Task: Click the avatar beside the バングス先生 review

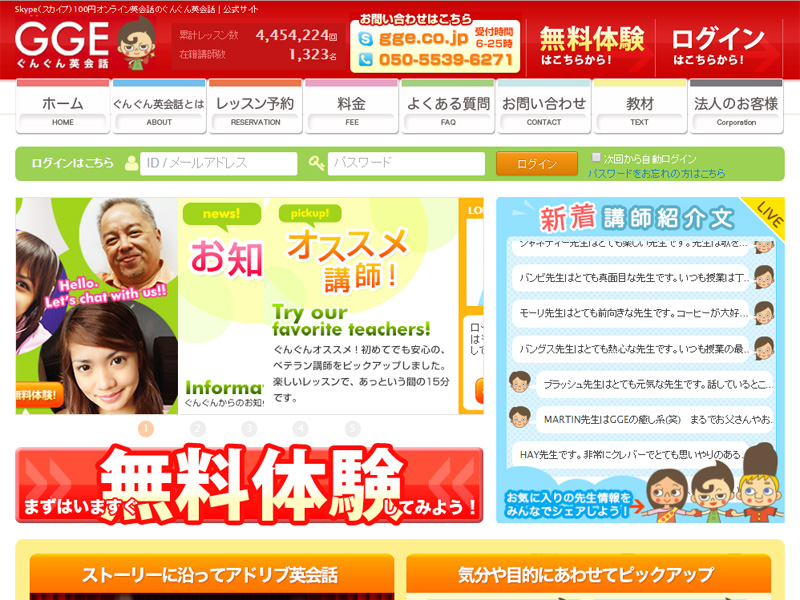Action: (x=764, y=348)
